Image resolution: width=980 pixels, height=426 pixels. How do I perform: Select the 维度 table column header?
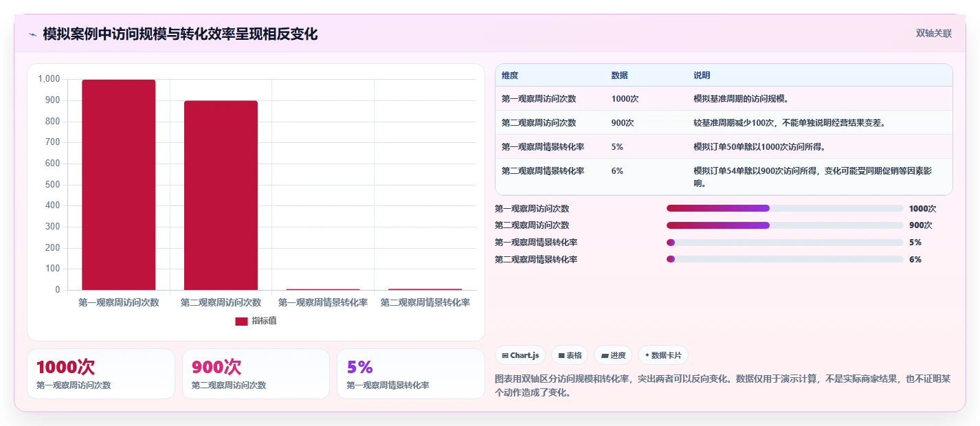tap(510, 75)
